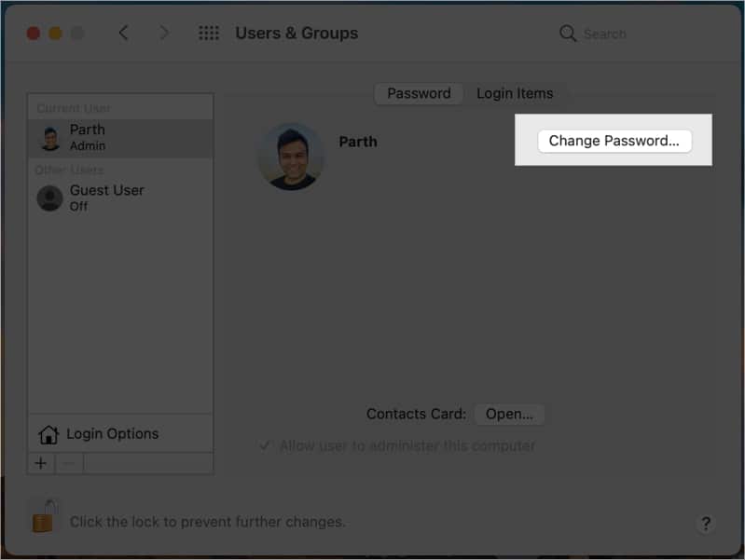Open help with the question mark button
Screen dimensions: 745x560
coord(706,523)
